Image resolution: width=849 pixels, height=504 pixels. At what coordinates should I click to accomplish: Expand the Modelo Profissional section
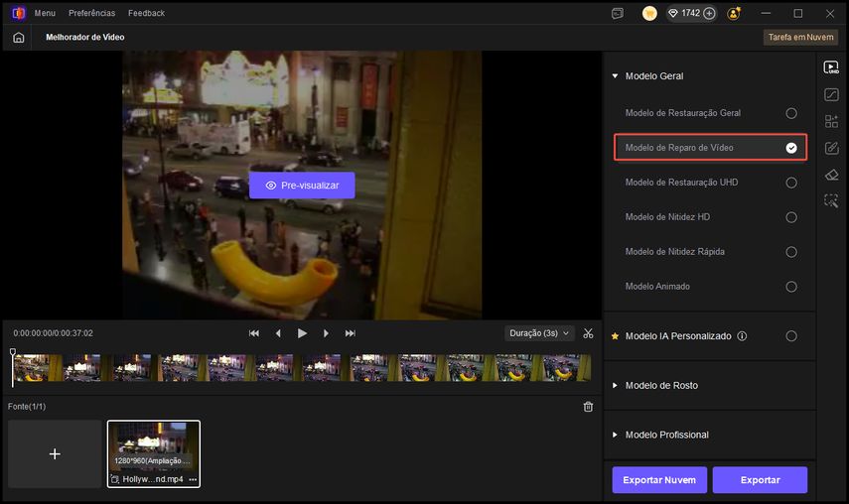click(666, 435)
